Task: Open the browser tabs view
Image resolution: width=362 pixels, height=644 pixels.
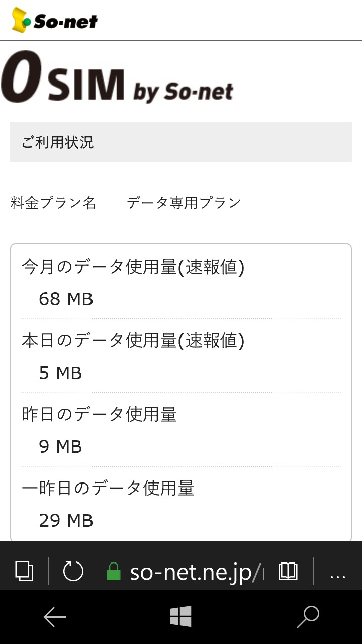Action: point(24,571)
